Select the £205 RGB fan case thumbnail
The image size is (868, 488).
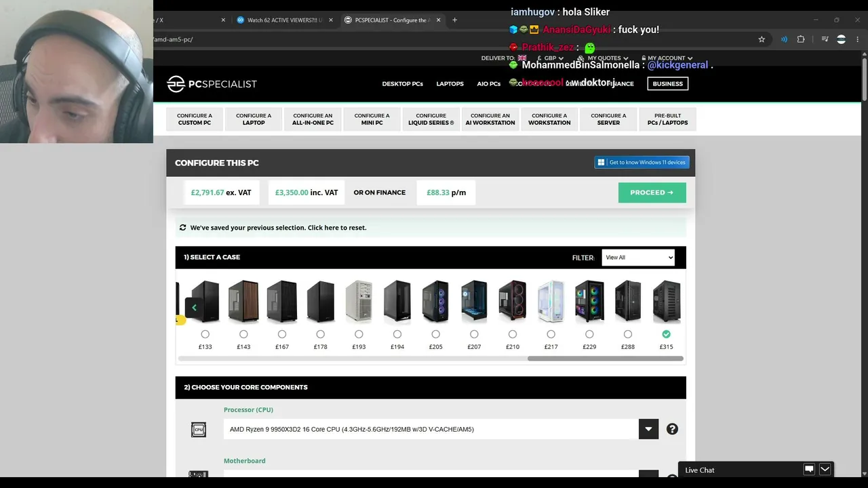(435, 302)
